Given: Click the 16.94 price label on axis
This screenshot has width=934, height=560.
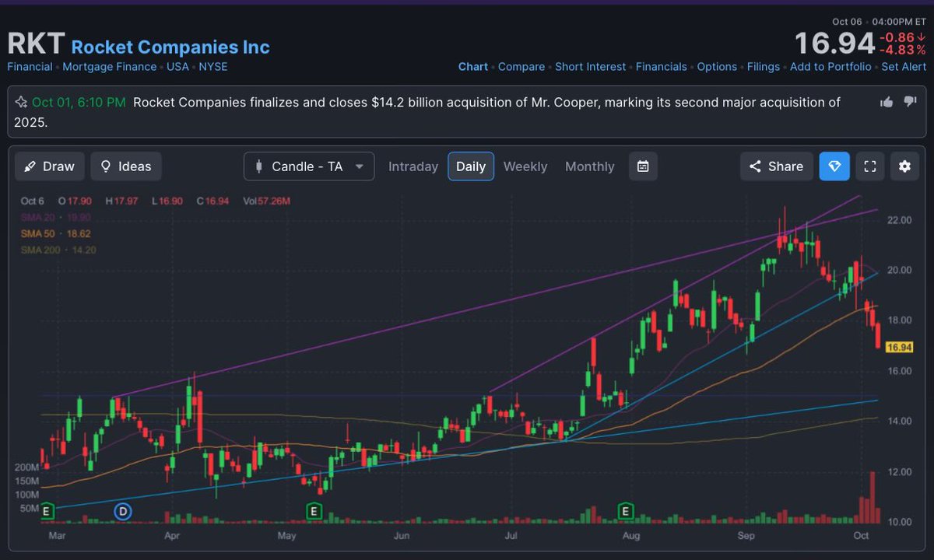Looking at the screenshot, I should [x=899, y=347].
